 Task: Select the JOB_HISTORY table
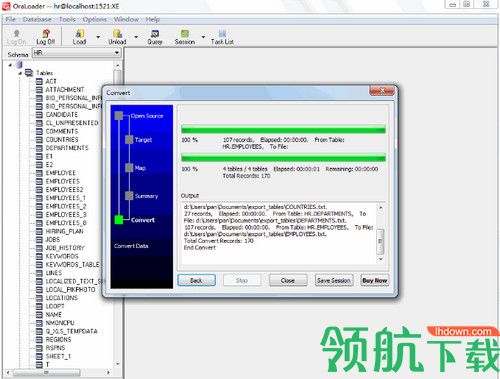65,248
